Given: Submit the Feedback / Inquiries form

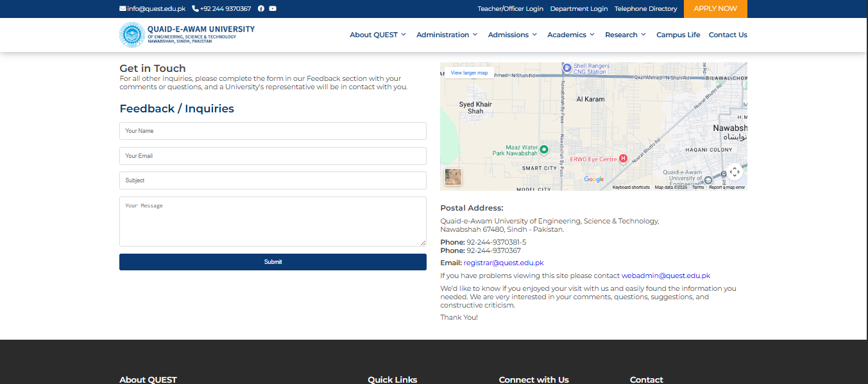Looking at the screenshot, I should pyautogui.click(x=273, y=262).
